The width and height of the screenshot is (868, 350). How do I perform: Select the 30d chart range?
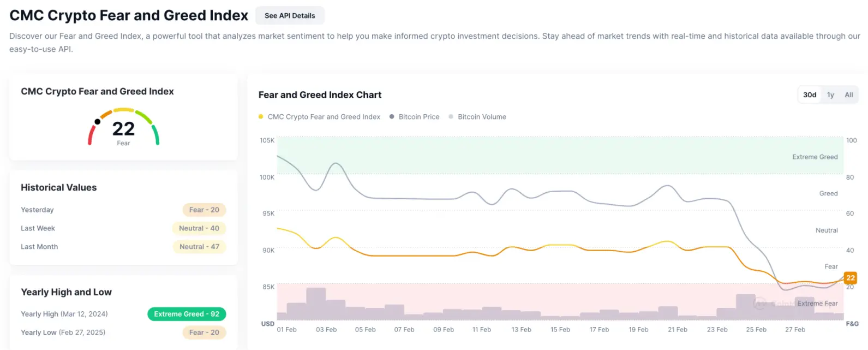click(x=810, y=95)
